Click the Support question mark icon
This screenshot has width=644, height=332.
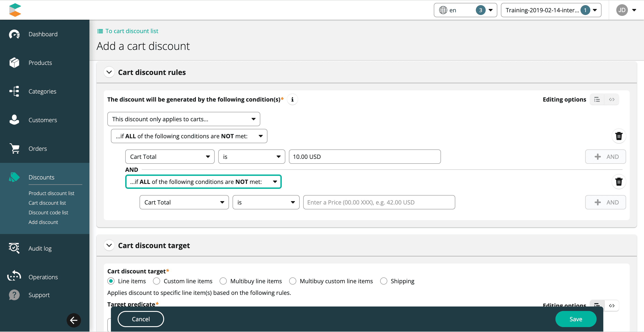click(14, 295)
